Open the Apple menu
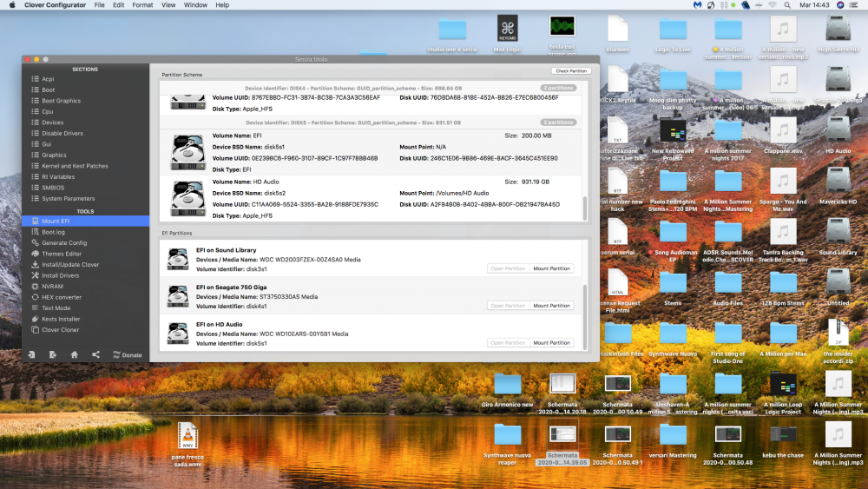Viewport: 868px width, 489px height. coord(12,5)
